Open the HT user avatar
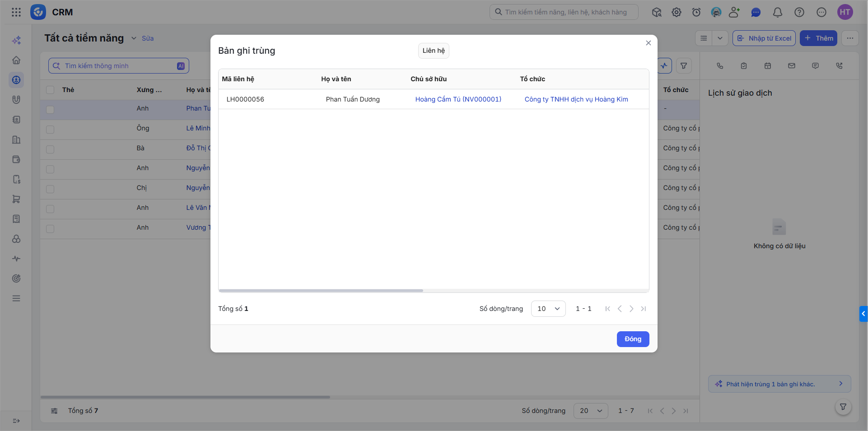Screen dimensions: 868x431 [x=845, y=12]
